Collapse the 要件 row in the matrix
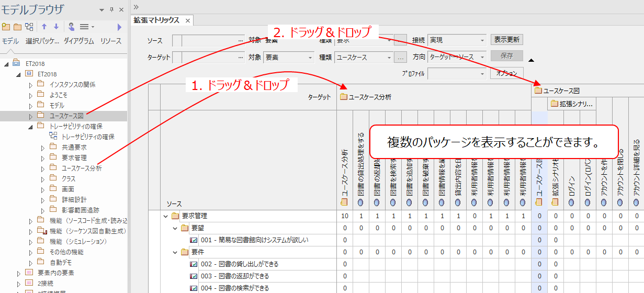 176,252
